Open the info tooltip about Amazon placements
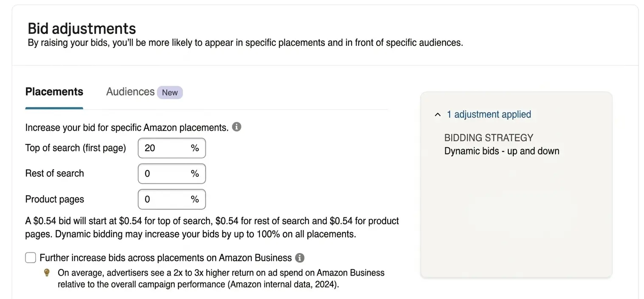The image size is (644, 299). (x=237, y=127)
